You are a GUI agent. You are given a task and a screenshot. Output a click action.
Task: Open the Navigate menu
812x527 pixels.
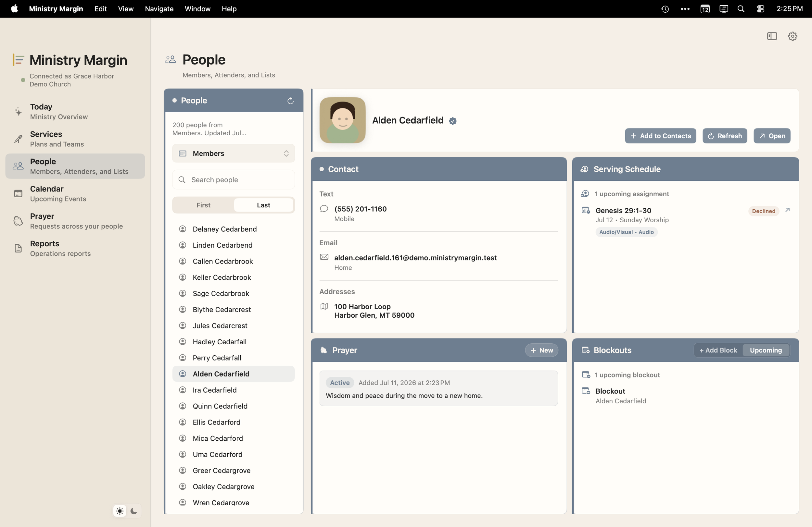tap(159, 9)
